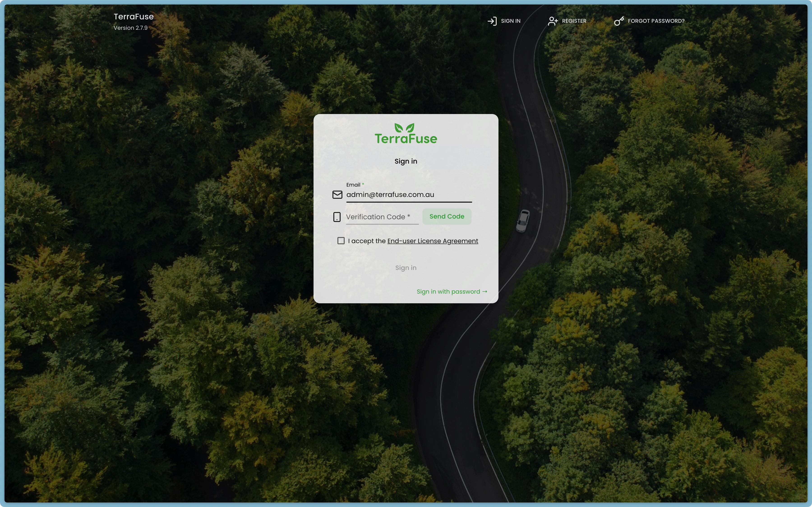Open the REGISTER menu item

click(x=574, y=21)
